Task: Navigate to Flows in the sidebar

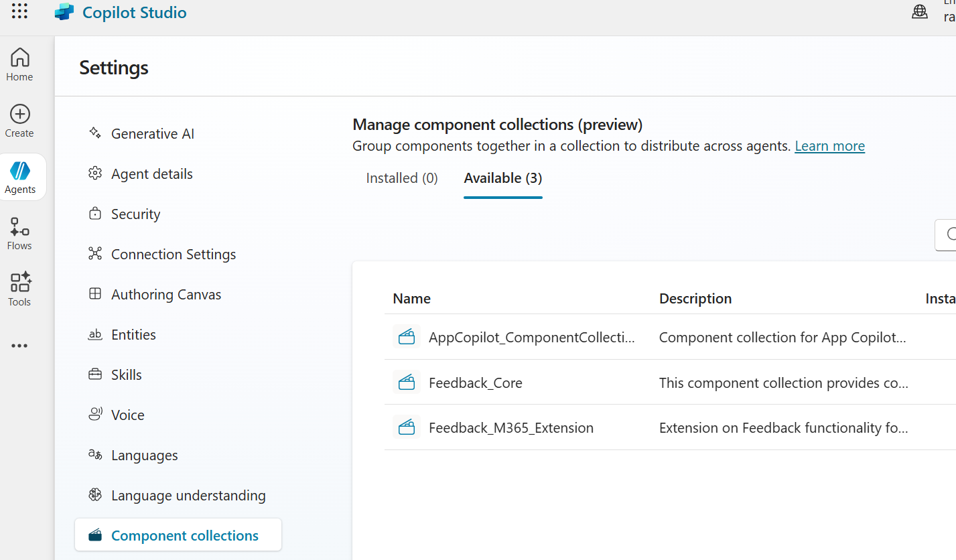Action: (x=19, y=232)
